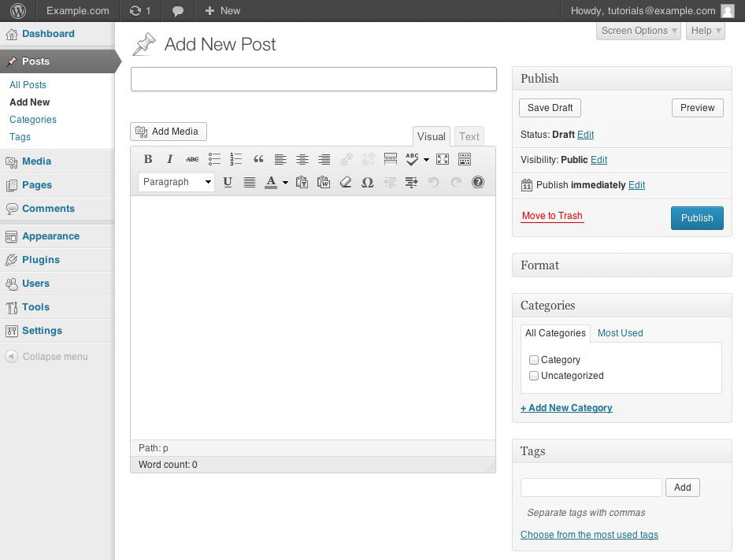Viewport: 745px width, 560px height.
Task: Click the WordPress logo in admin bar
Action: pos(17,11)
